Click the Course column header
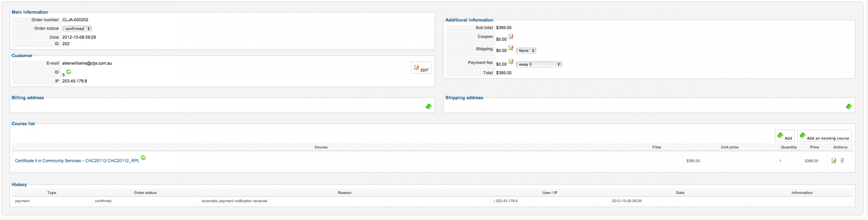 coord(321,147)
